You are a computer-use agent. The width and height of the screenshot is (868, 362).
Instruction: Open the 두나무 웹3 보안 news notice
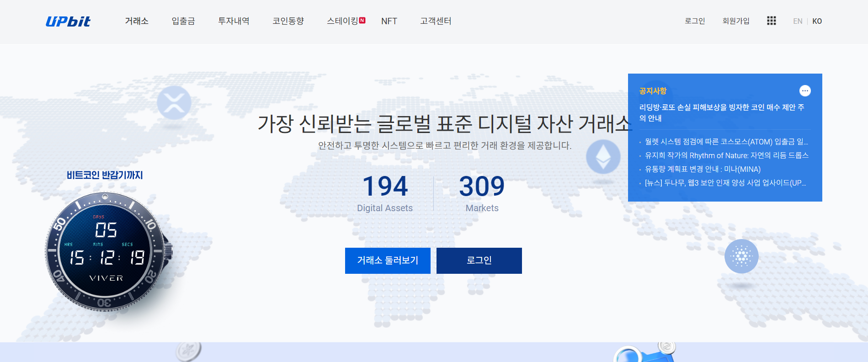coord(725,183)
